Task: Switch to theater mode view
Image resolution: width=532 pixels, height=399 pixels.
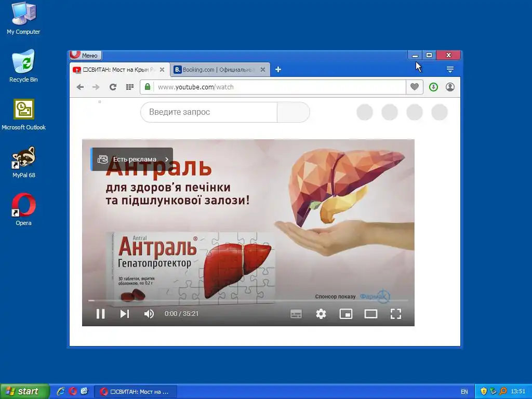Action: click(371, 314)
